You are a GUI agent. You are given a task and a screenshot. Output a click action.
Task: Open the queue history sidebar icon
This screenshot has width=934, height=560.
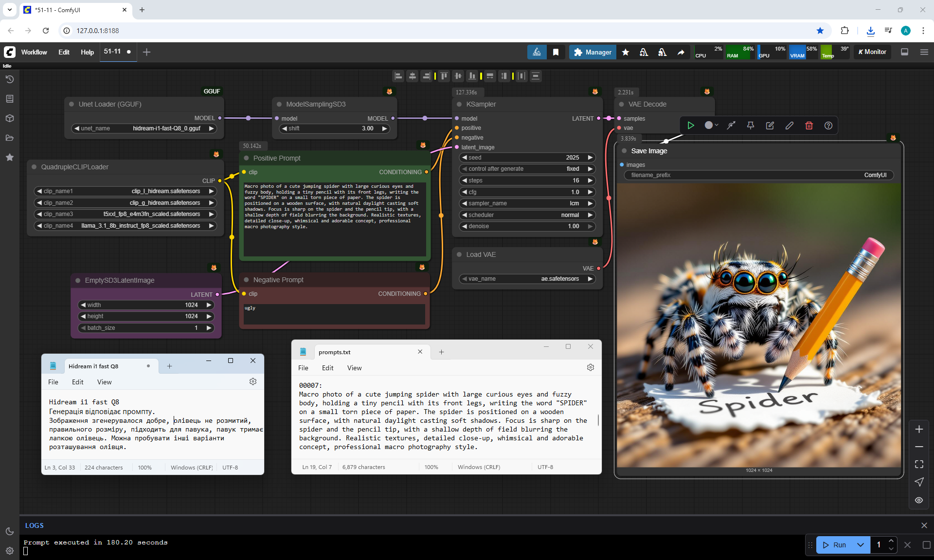9,79
